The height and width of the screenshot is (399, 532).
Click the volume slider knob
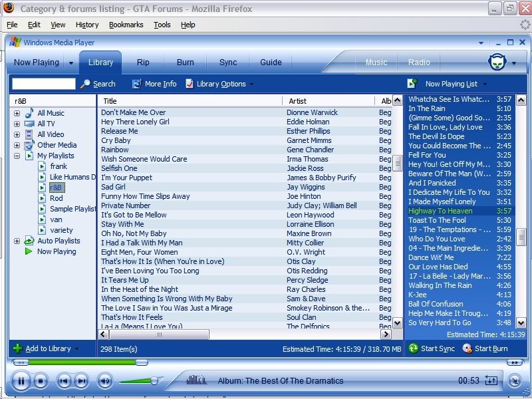coord(154,380)
